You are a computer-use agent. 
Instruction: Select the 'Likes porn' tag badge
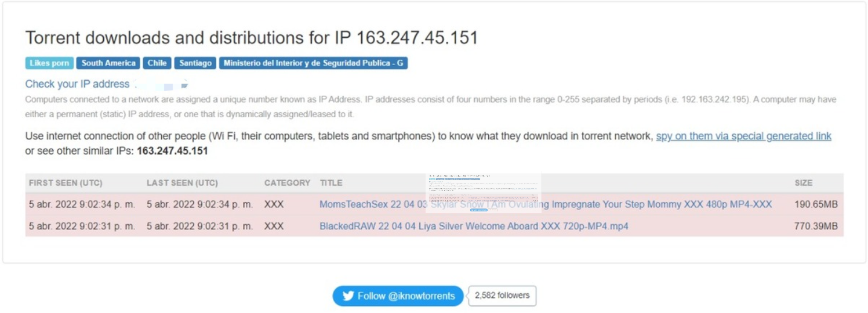tap(49, 63)
